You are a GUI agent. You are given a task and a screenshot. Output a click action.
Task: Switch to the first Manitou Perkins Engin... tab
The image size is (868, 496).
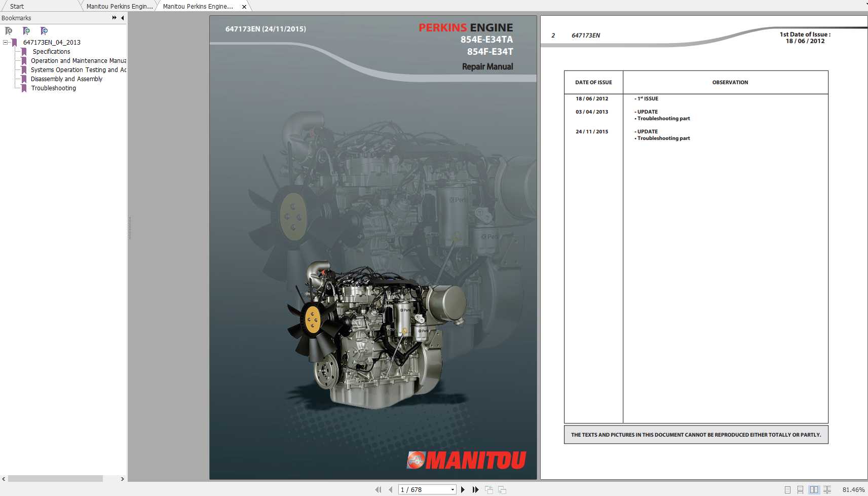120,7
